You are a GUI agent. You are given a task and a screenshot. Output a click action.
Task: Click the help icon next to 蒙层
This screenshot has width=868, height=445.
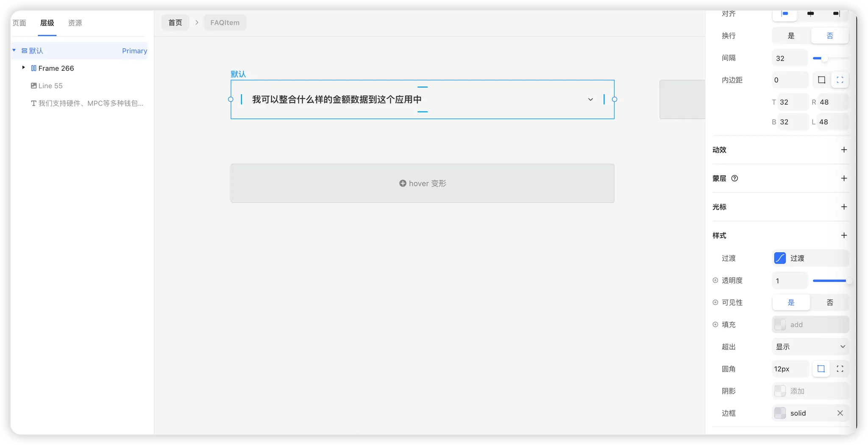coord(734,178)
